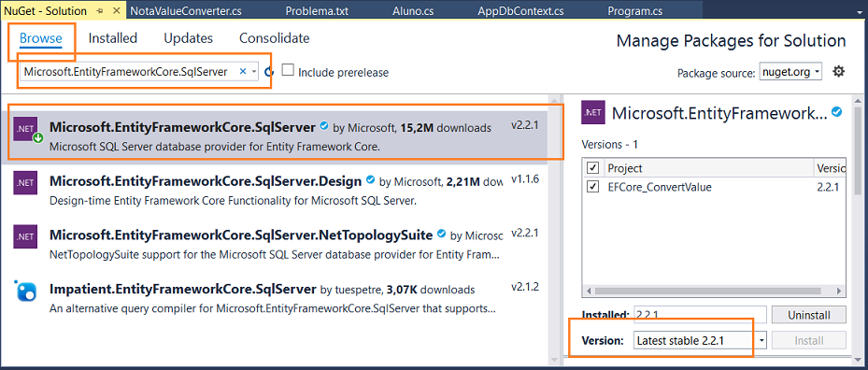Uncheck the EFCore_ConvertValue project checkbox
Screen dimensions: 868x370
tap(593, 187)
